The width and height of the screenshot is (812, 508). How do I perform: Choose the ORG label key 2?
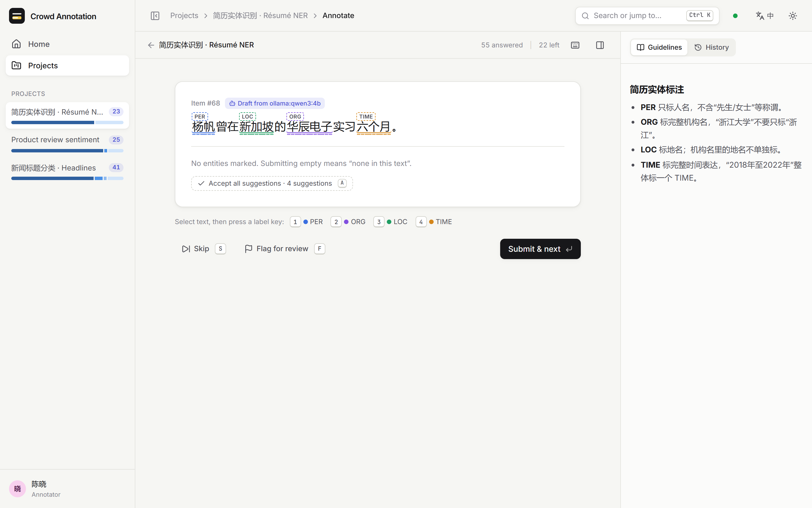tap(348, 222)
